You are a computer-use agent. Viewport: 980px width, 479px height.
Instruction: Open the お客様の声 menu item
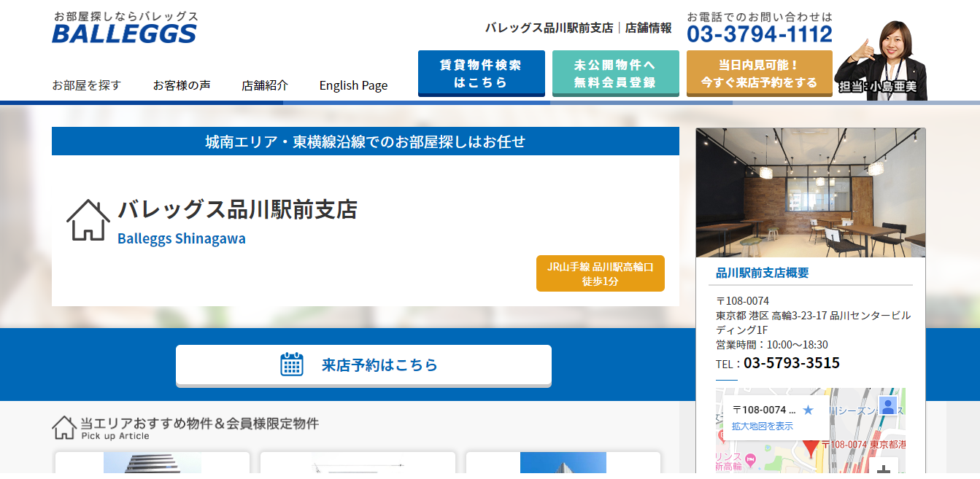coord(182,85)
